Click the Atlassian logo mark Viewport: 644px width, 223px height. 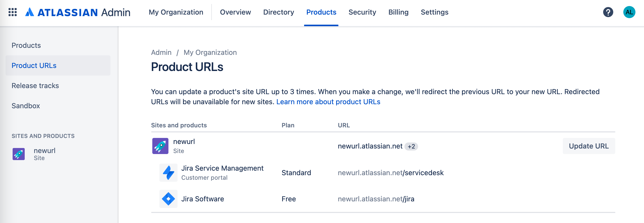point(30,12)
